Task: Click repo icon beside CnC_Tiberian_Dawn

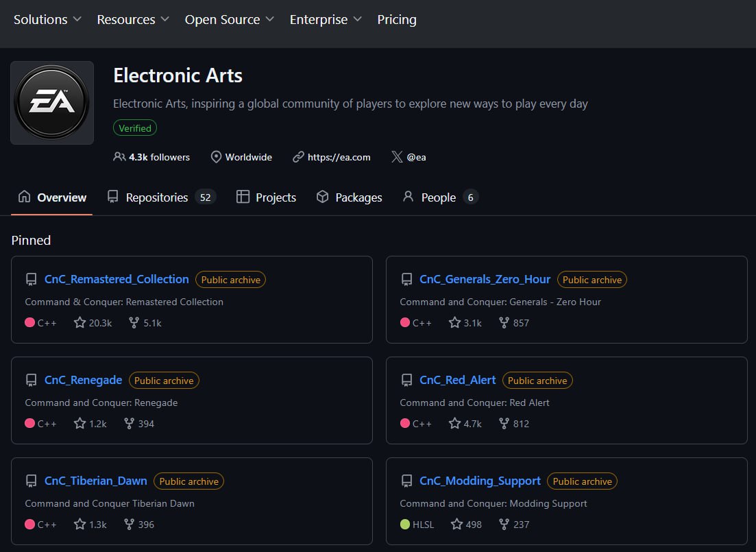Action: 32,481
